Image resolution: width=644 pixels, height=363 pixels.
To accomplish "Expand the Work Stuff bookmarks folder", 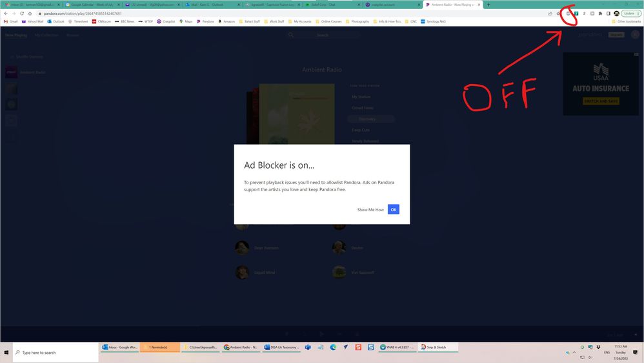I will tap(274, 21).
